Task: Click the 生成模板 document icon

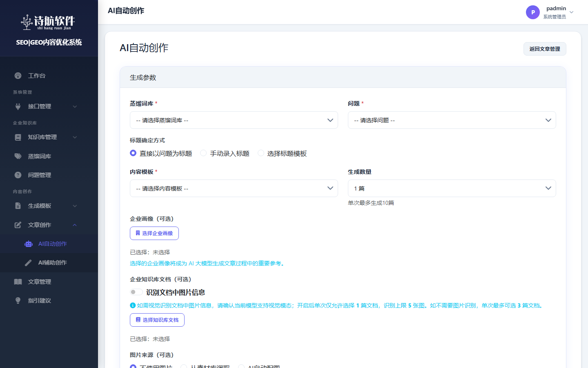Action: click(18, 206)
